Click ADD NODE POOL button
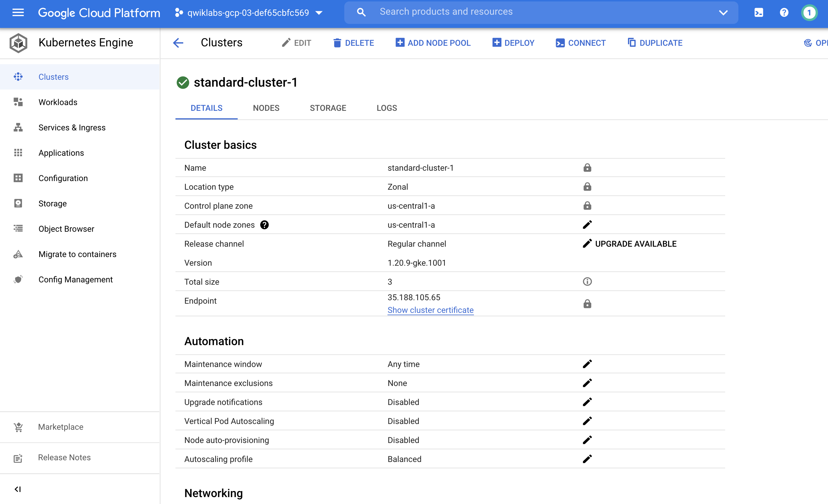Screen dimensions: 828x504 [433, 43]
